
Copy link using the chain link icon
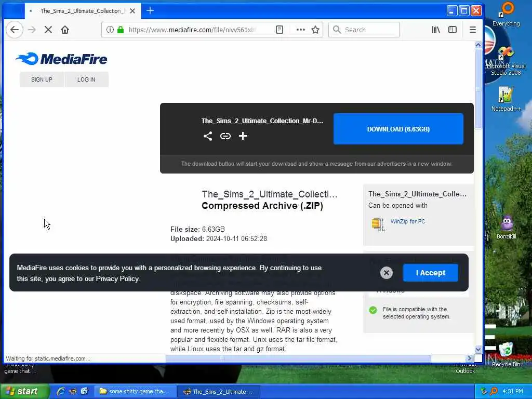pos(225,136)
